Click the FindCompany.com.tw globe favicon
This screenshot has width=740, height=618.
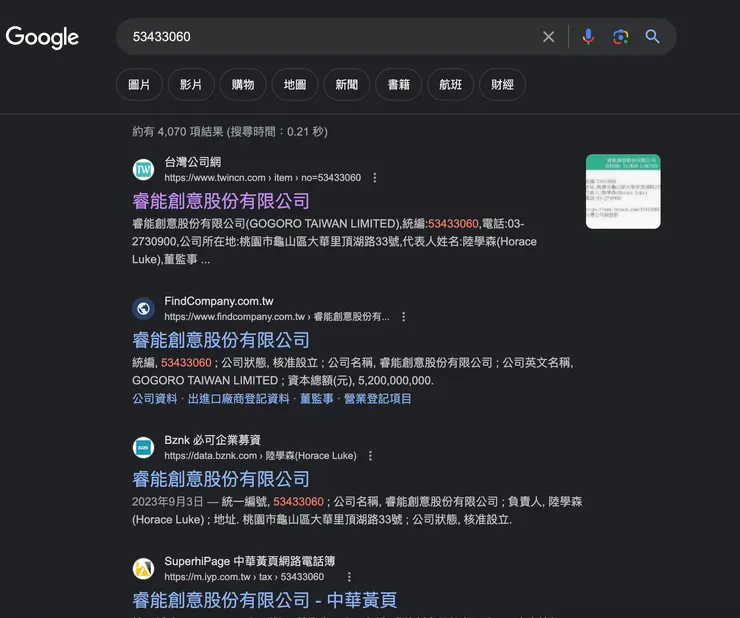[143, 308]
